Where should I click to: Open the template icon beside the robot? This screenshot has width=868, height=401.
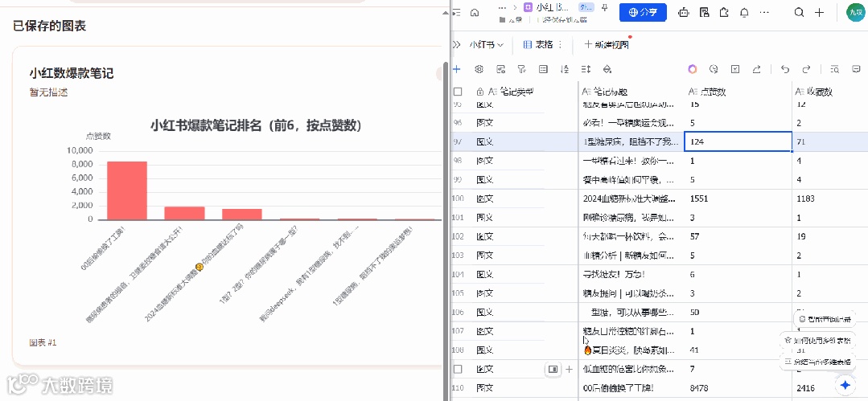click(704, 12)
